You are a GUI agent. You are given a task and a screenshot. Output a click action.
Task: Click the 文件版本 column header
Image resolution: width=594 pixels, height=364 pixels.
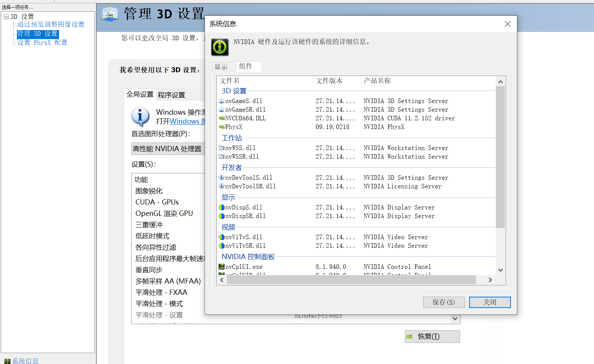coord(337,81)
